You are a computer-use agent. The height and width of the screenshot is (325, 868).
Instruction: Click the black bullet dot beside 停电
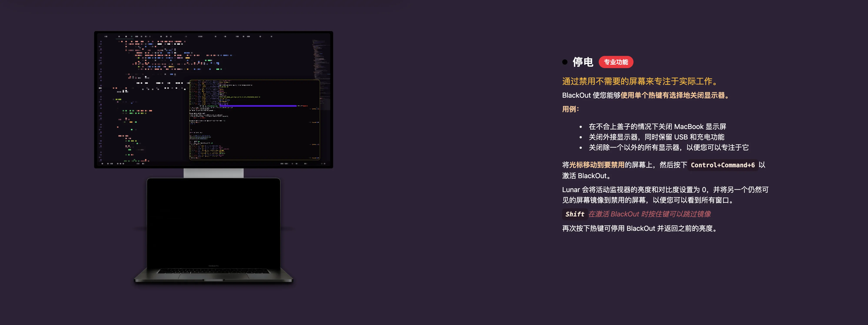point(565,62)
